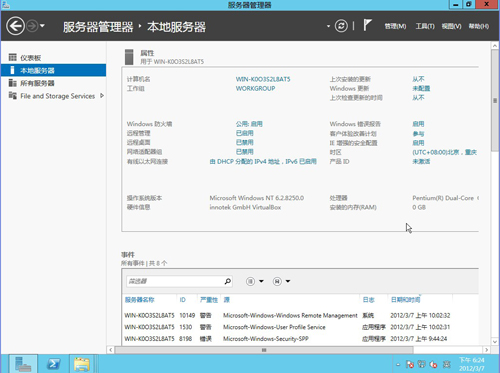Image resolution: width=500 pixels, height=373 pixels.
Task: Click 产品 ID 未激活 link
Action: coord(421,161)
